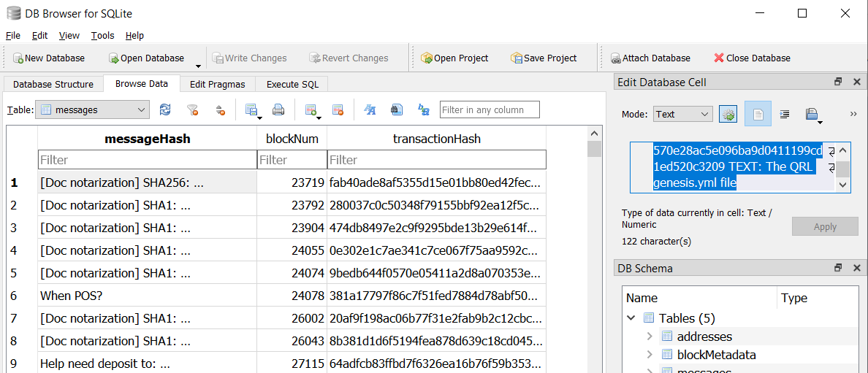Insert a new record with the add-row icon
868x373 pixels.
312,109
